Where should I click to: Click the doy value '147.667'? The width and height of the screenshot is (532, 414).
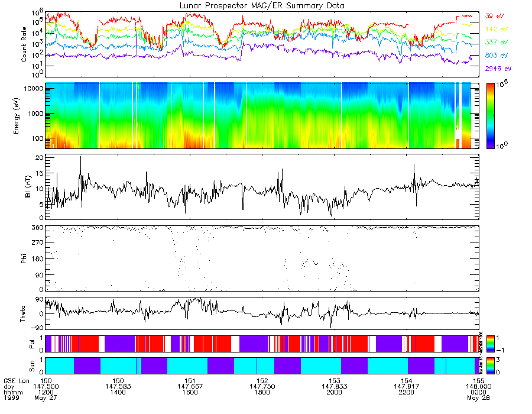coord(190,387)
